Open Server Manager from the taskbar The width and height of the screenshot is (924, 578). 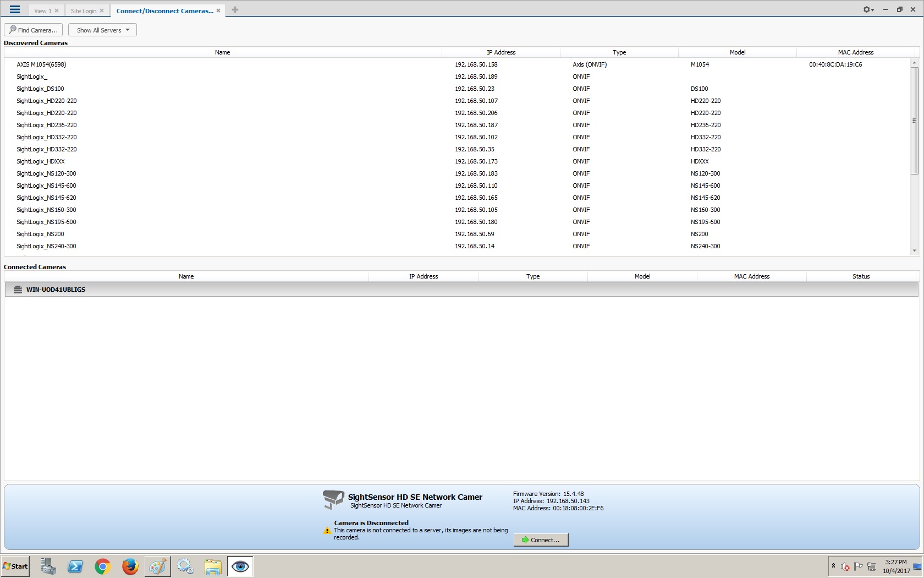point(48,566)
